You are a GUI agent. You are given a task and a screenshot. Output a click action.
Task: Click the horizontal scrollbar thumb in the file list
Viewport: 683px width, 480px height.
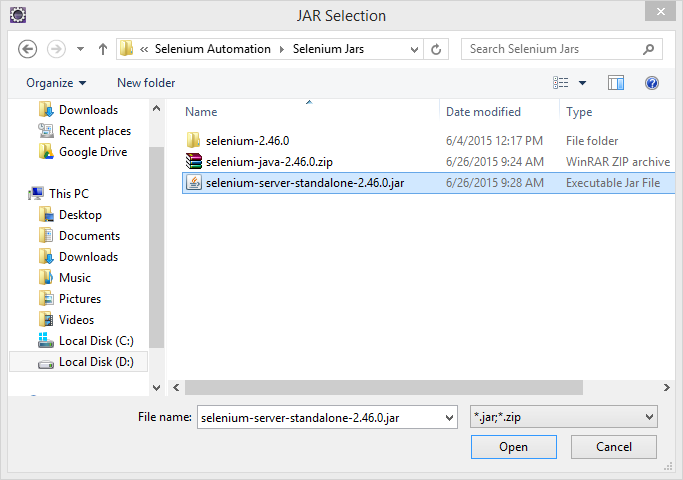point(384,387)
